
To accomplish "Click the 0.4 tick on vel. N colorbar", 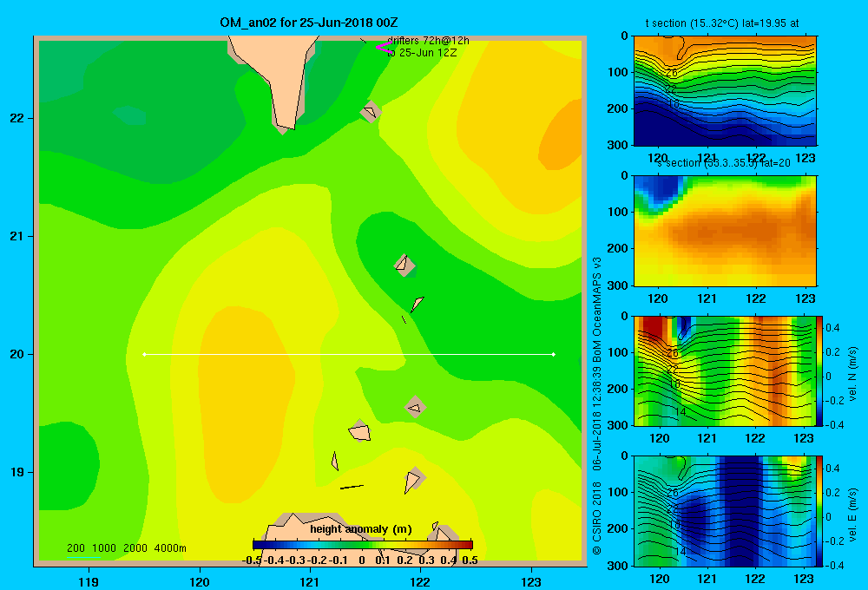I will 832,328.
